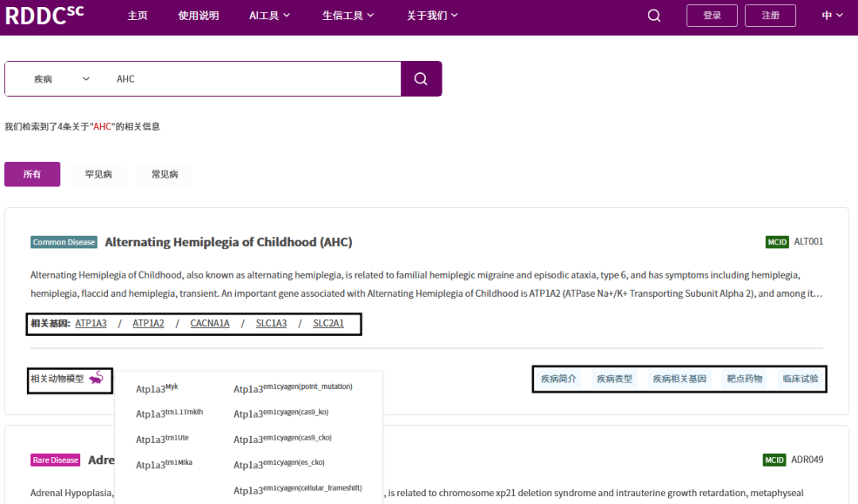Click the search magnifier icon in the navbar
The width and height of the screenshot is (858, 504).
coord(653,15)
